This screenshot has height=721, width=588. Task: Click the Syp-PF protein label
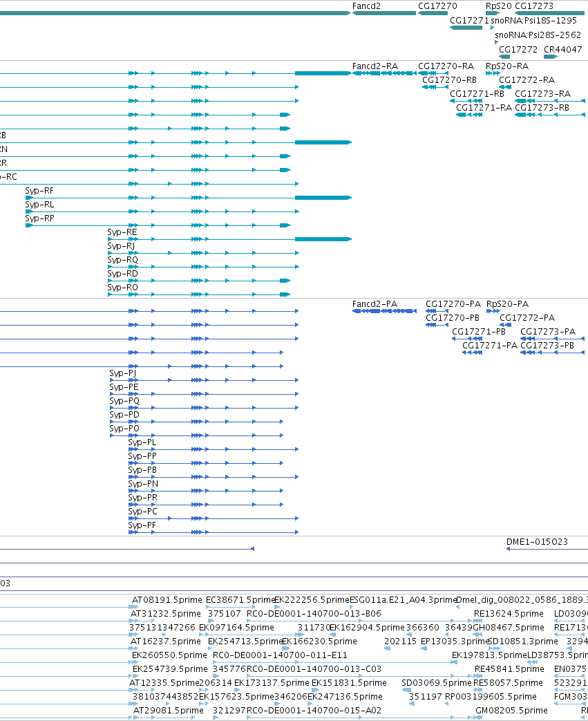(142, 525)
